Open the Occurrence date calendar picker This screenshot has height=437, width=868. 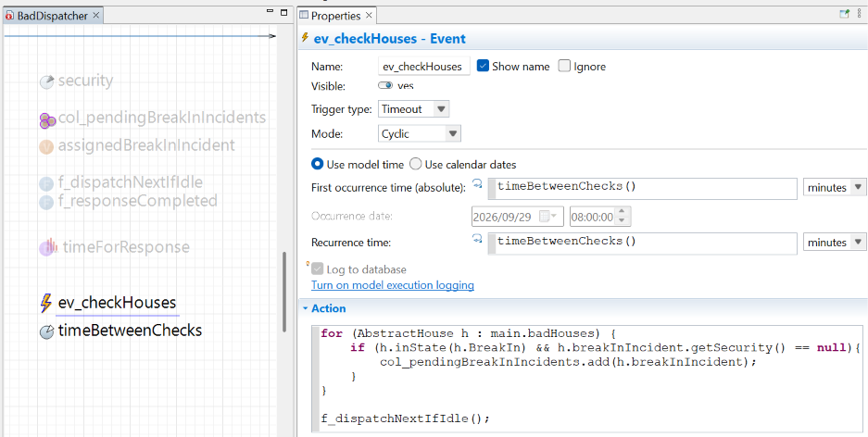coord(548,217)
